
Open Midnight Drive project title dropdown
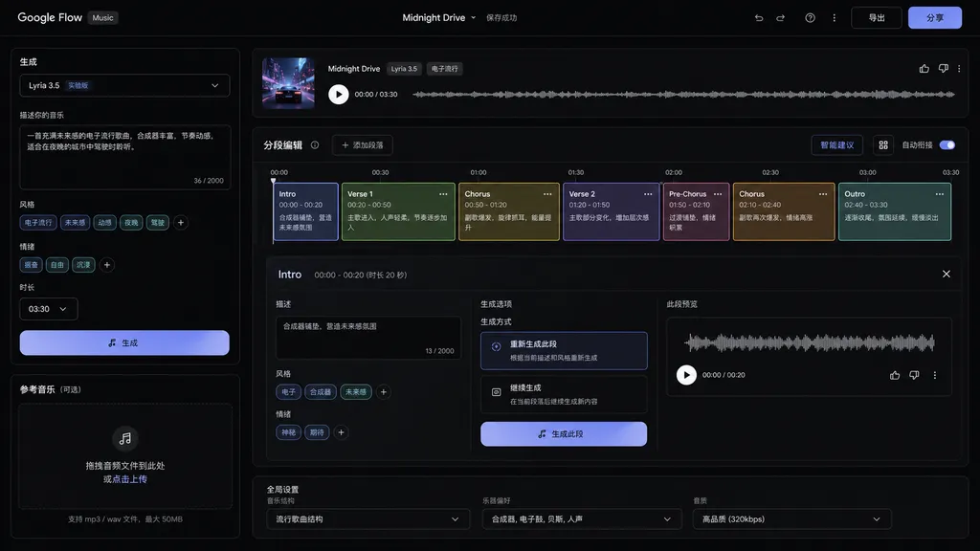click(438, 17)
